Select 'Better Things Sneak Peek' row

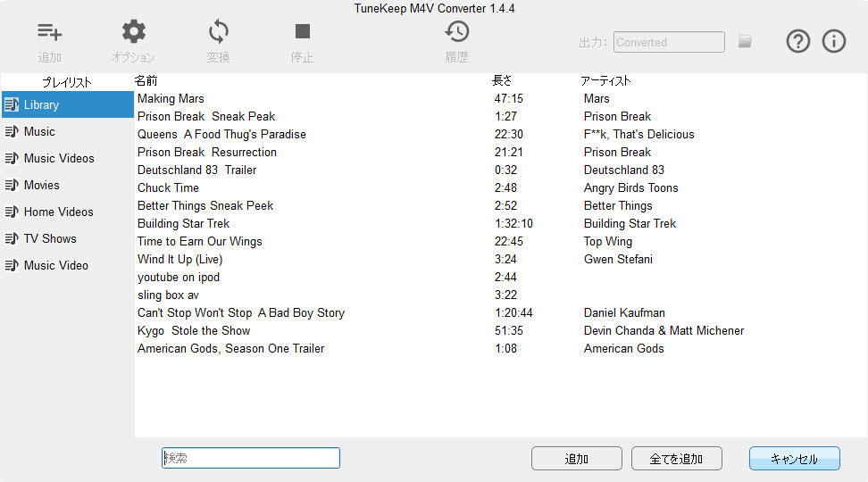point(500,206)
